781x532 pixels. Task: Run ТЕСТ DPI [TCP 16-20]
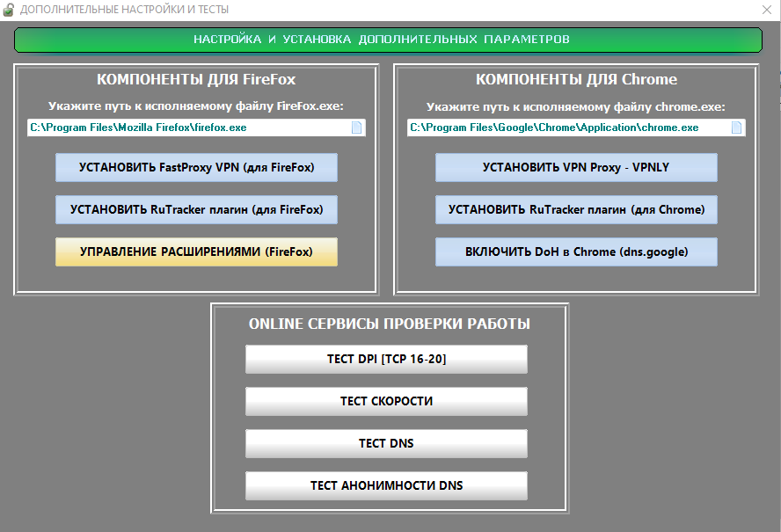tap(386, 359)
